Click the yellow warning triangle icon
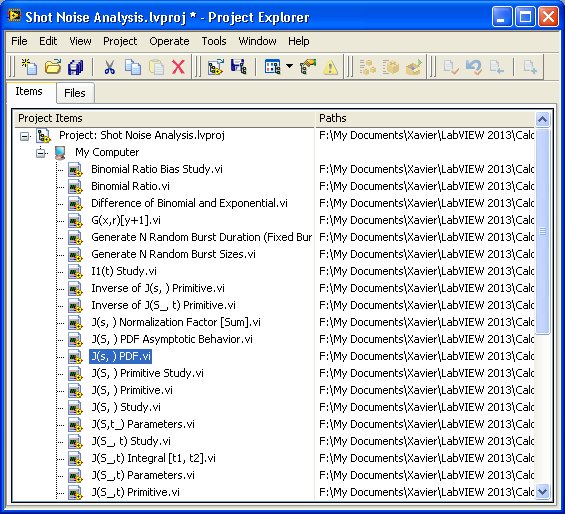This screenshot has width=565, height=514. pos(330,67)
